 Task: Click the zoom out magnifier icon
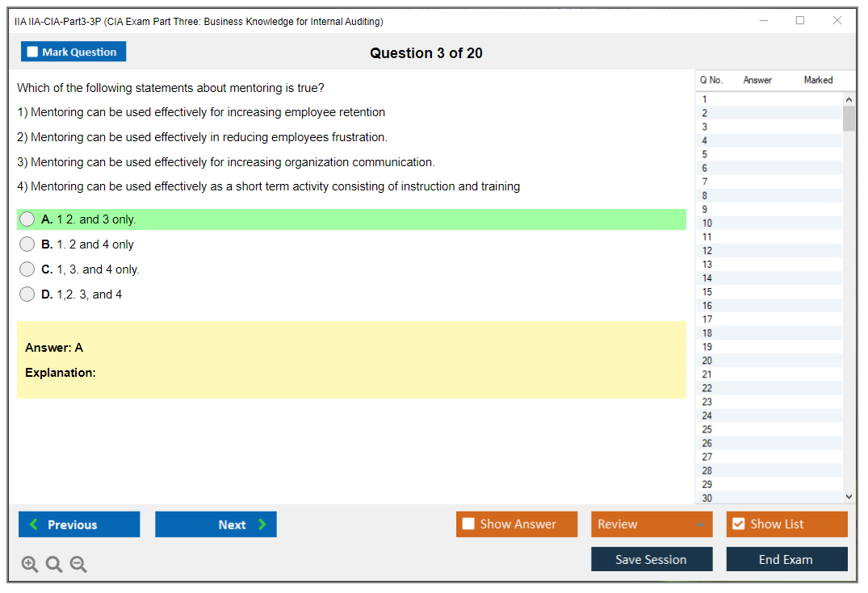[x=78, y=565]
